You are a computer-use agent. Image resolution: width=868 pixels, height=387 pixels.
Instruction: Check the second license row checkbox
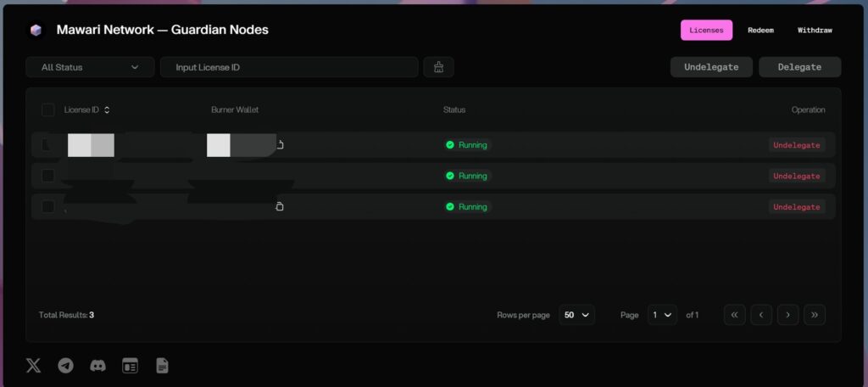[48, 176]
